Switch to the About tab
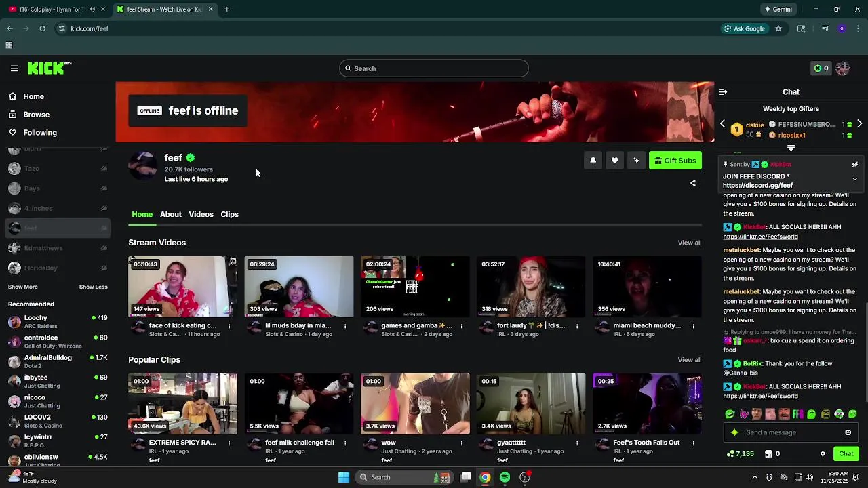The width and height of the screenshot is (868, 488). click(170, 214)
